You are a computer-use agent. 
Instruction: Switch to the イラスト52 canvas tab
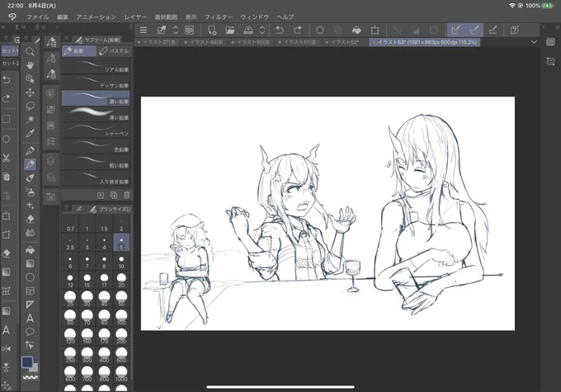click(x=345, y=42)
